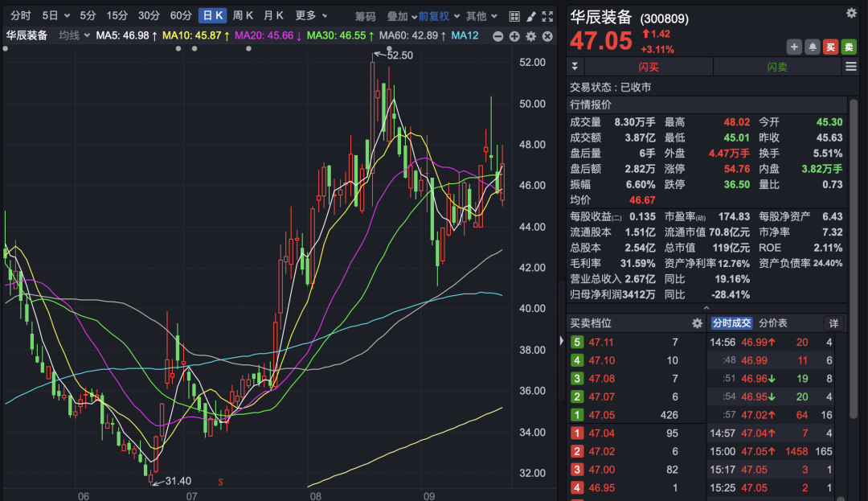868x501 pixels.
Task: Switch to 日K daily candlestick view
Action: click(213, 15)
